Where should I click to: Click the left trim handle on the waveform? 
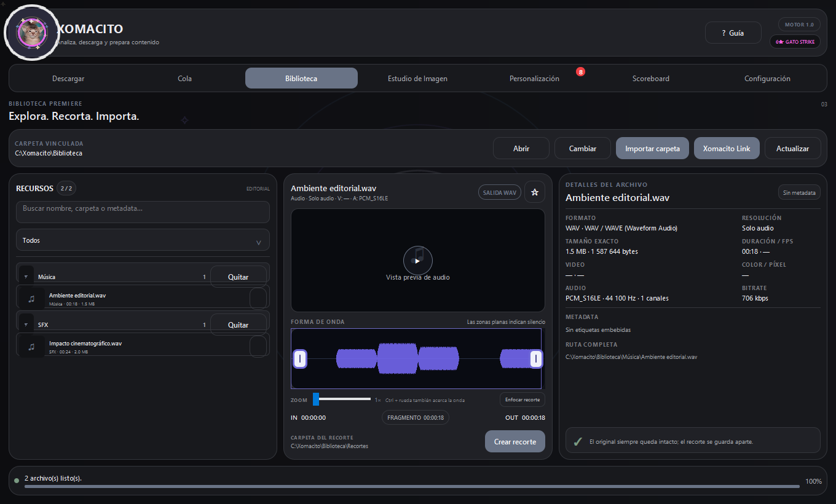pos(300,358)
